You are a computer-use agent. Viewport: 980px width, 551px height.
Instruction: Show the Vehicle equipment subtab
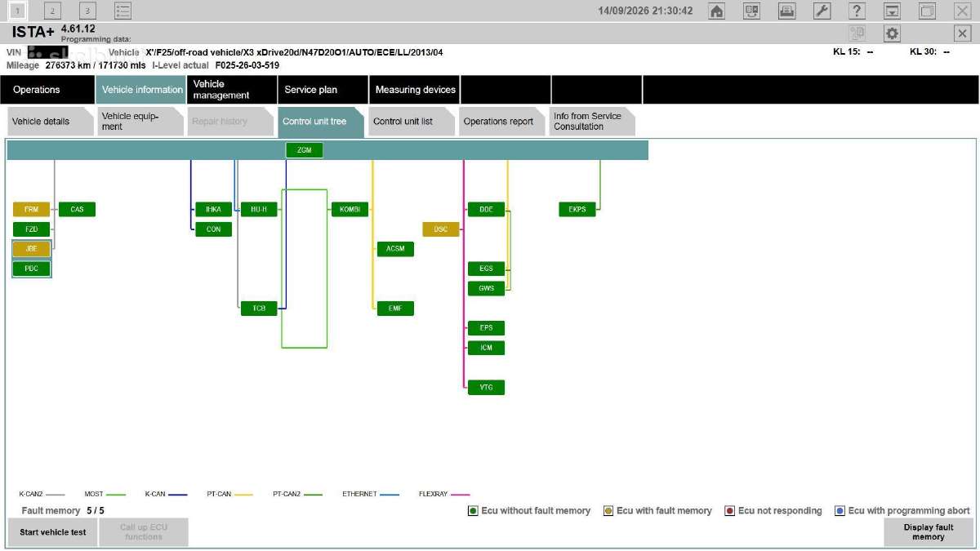click(x=140, y=122)
